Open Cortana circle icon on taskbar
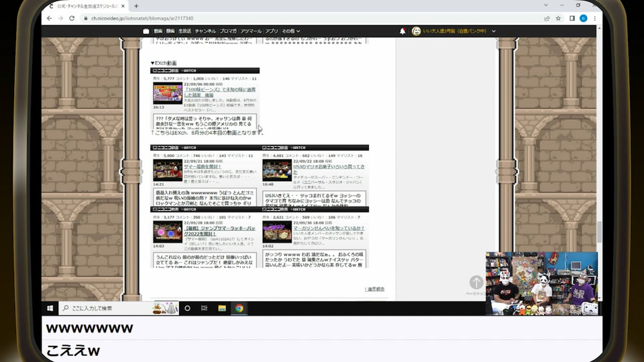 pos(187,308)
